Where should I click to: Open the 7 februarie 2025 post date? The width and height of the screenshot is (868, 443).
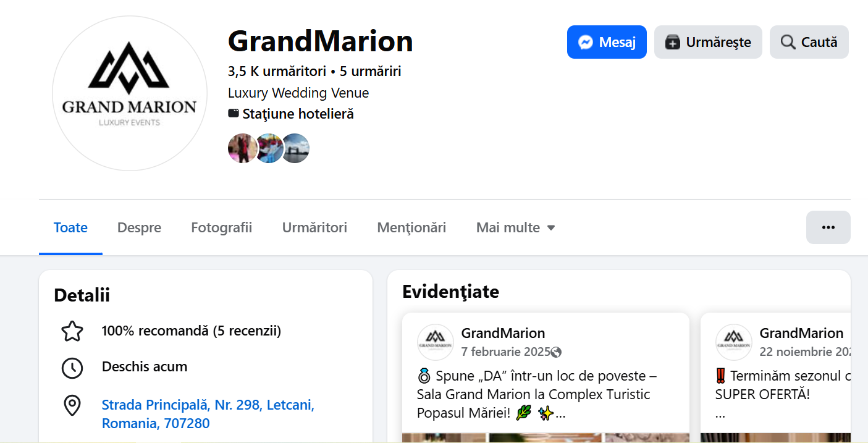[505, 352]
